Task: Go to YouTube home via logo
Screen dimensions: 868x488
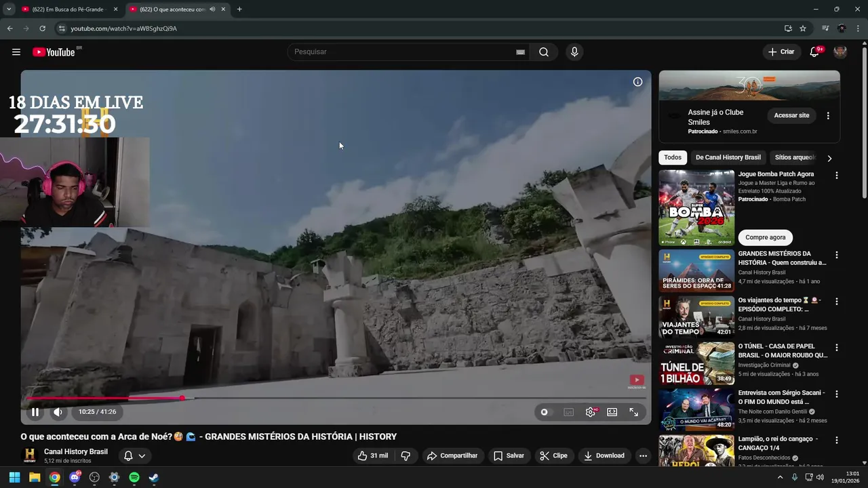Action: (54, 52)
